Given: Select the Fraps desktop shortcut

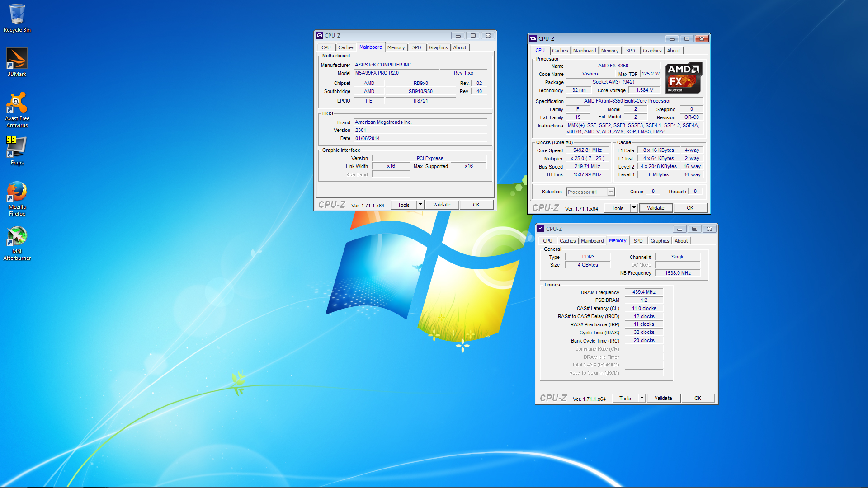Looking at the screenshot, I should (x=17, y=151).
